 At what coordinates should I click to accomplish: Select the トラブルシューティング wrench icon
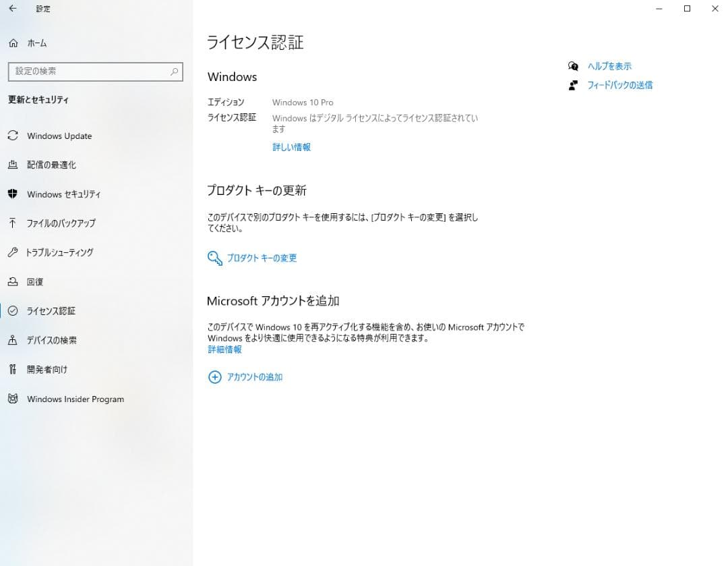pos(12,252)
